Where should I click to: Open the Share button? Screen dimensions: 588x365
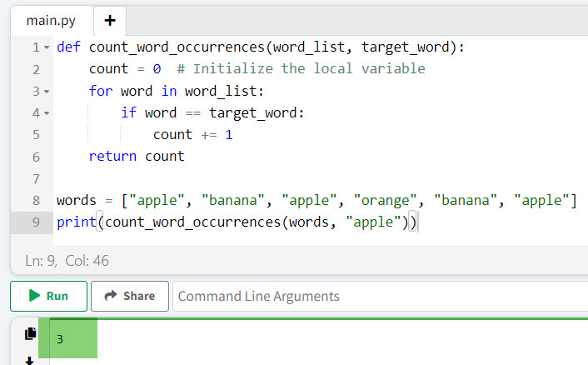tap(130, 296)
